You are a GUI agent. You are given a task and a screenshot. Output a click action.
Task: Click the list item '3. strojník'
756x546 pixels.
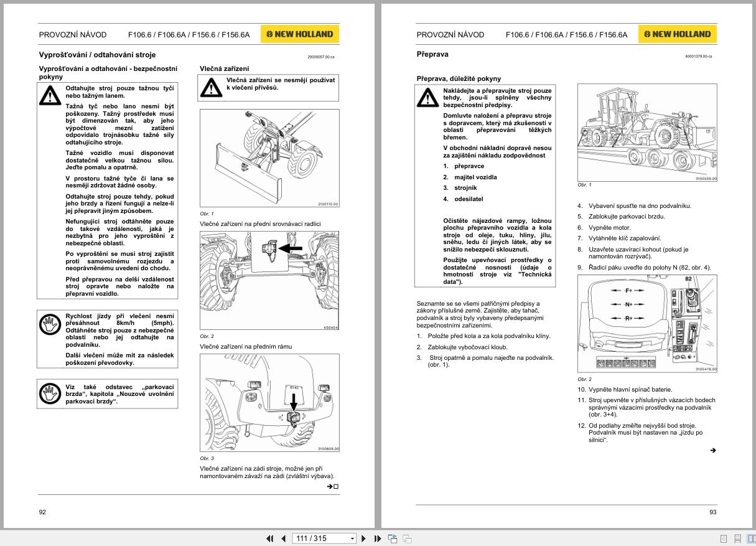pos(462,188)
